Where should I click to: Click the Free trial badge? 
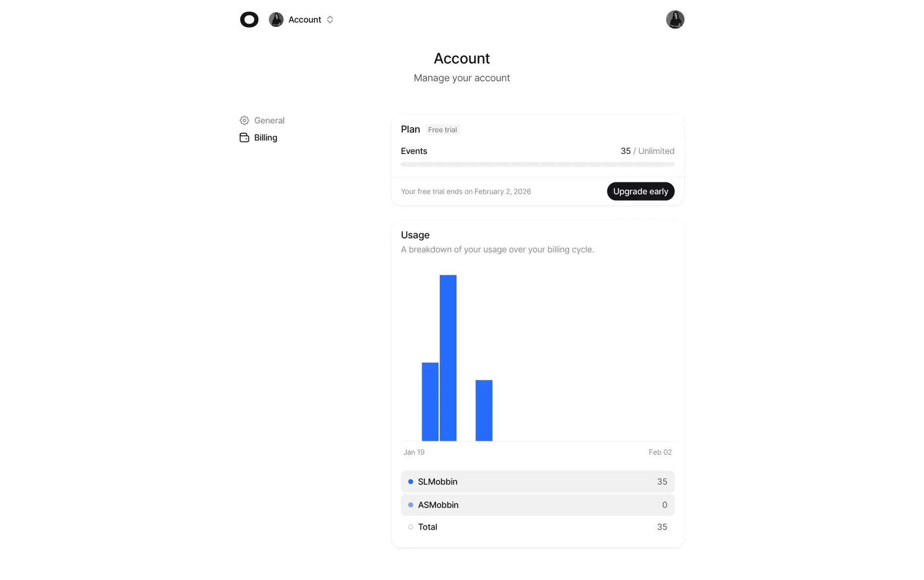(442, 130)
